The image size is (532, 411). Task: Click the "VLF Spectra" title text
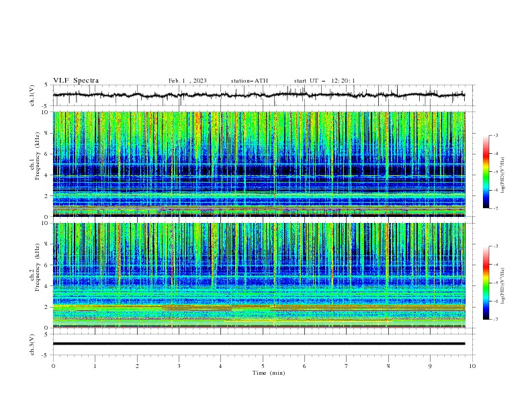tap(76, 81)
